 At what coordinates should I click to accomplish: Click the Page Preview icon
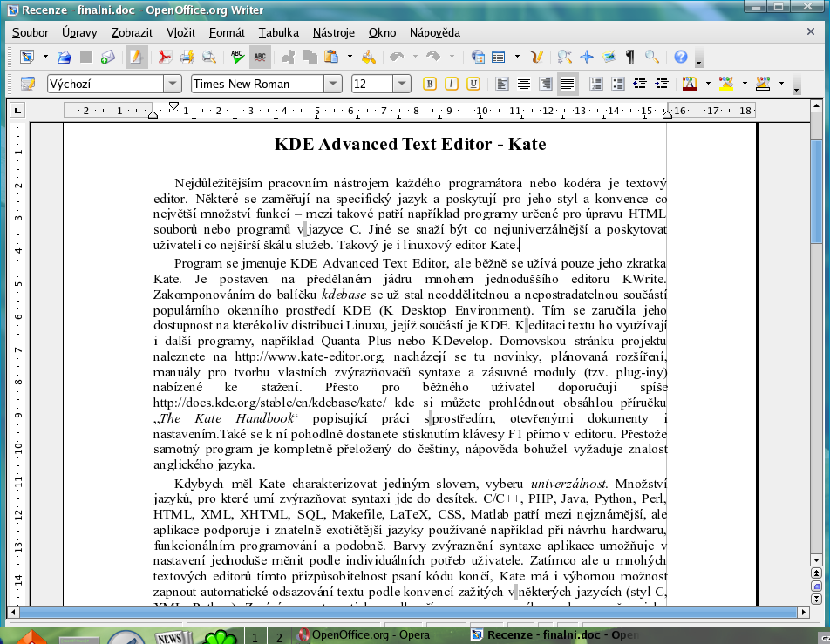pyautogui.click(x=209, y=57)
